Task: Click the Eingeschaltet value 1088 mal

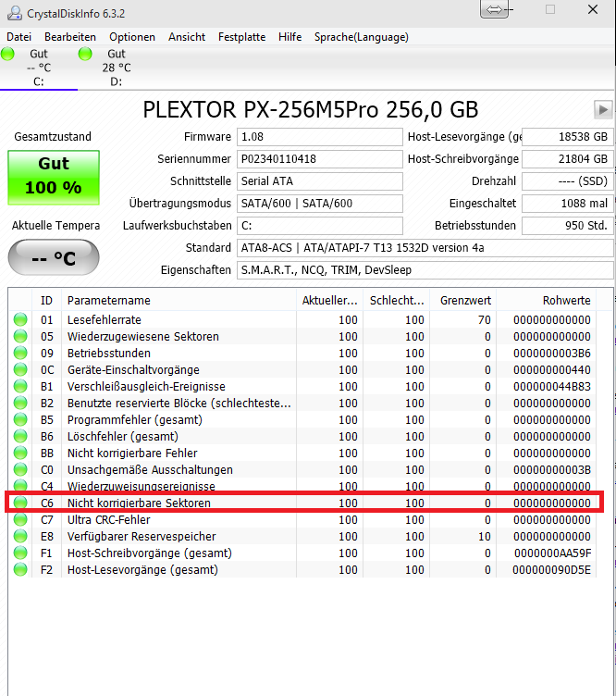Action: [x=568, y=204]
